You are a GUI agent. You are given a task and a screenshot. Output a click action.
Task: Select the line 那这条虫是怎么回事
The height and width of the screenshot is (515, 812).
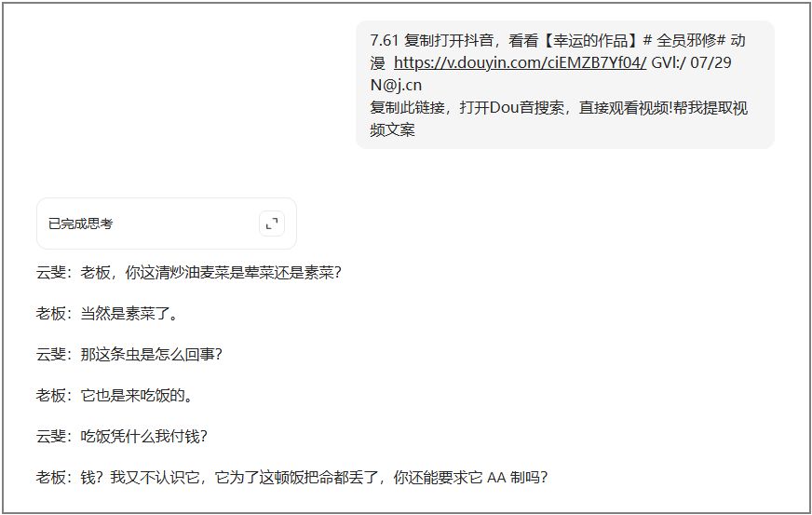(x=129, y=355)
